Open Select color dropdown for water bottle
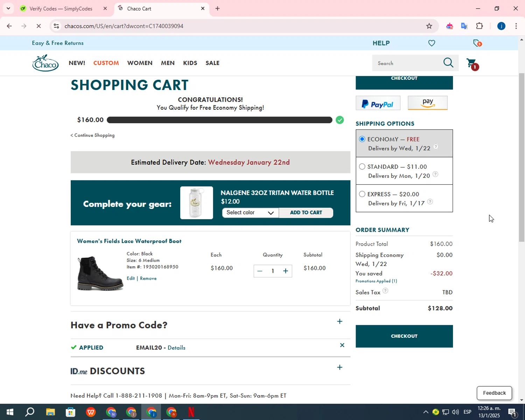The width and height of the screenshot is (525, 420). (x=250, y=213)
